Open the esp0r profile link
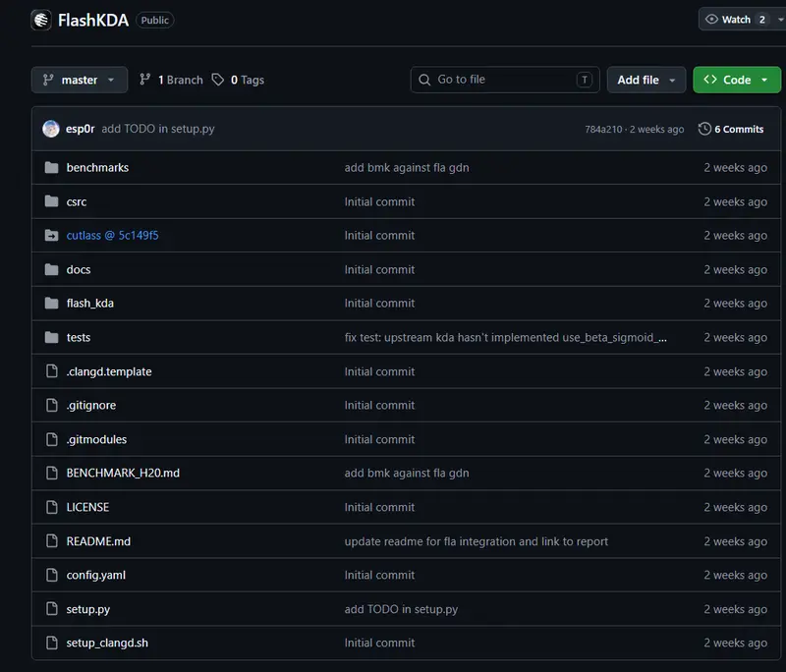The width and height of the screenshot is (786, 672). 81,129
